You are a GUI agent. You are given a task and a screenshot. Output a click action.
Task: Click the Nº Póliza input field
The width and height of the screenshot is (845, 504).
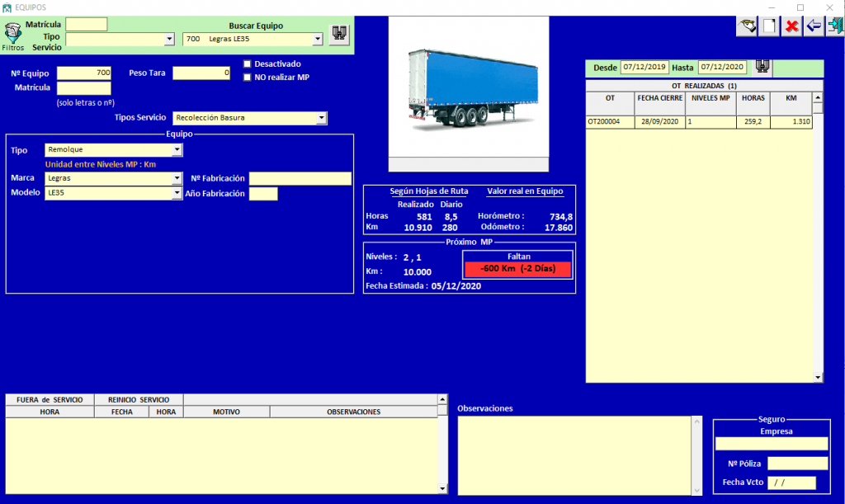pyautogui.click(x=796, y=463)
